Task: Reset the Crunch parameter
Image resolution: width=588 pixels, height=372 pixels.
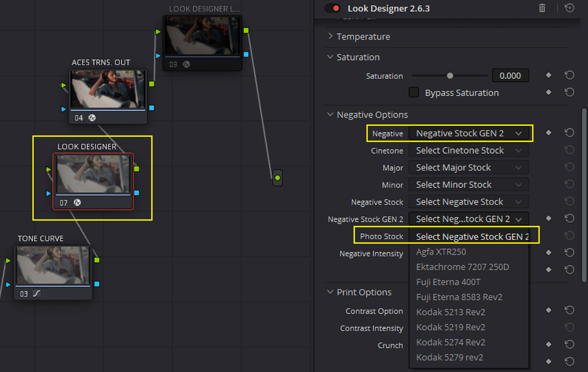Action: coord(569,345)
